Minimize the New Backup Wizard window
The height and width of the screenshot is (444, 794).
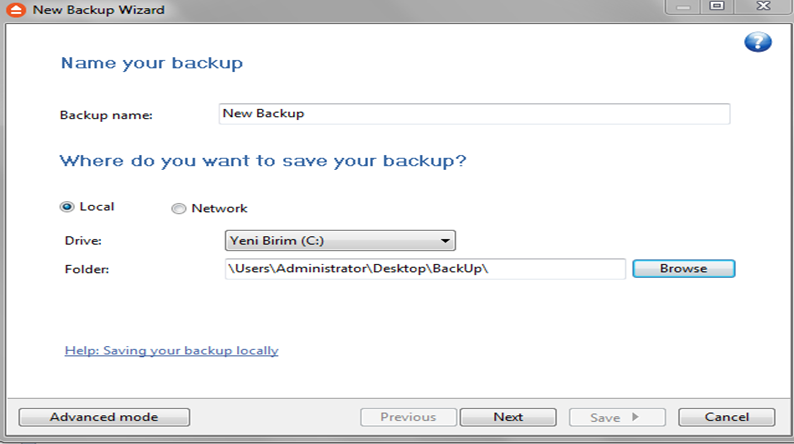[683, 7]
